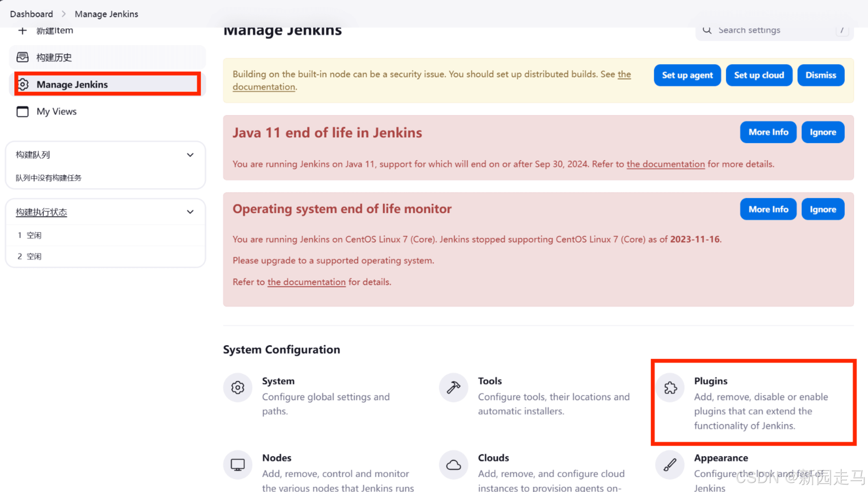The height and width of the screenshot is (492, 868).
Task: Click executor row 2 空闲
Action: (106, 256)
